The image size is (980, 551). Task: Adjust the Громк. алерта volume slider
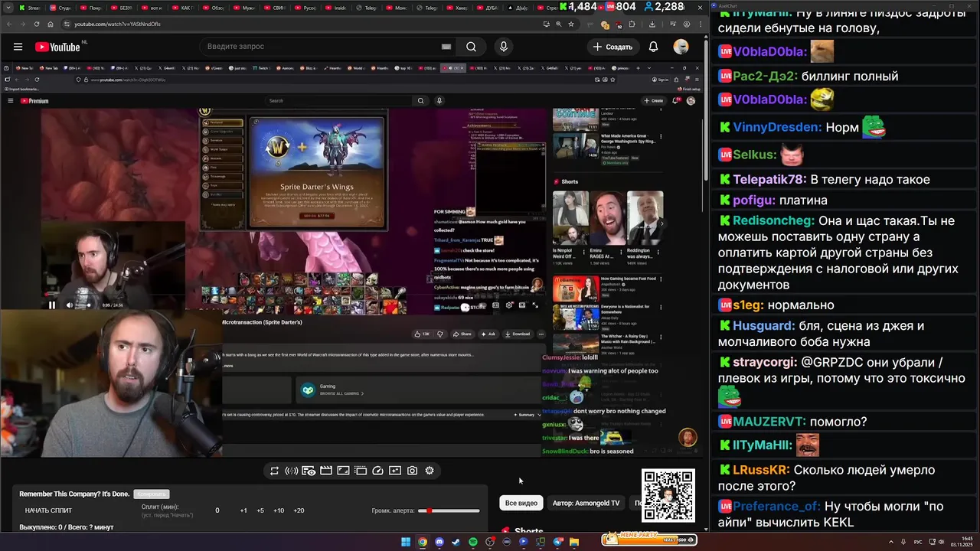click(449, 510)
